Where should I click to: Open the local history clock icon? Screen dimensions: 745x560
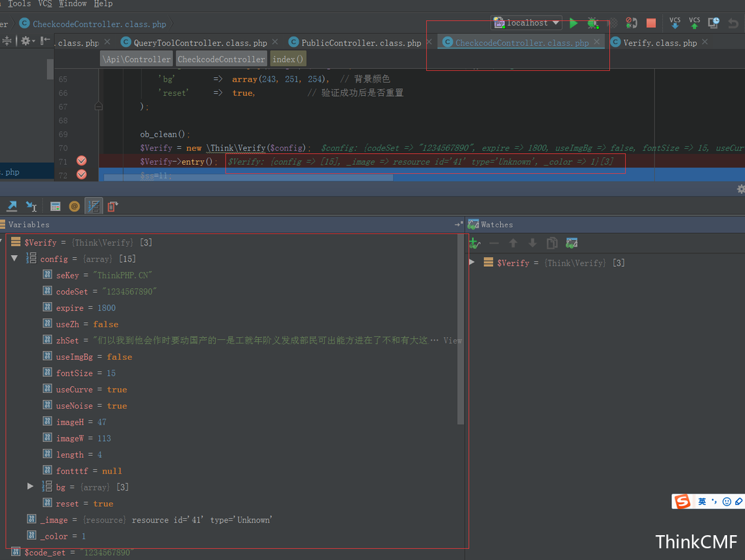coord(714,23)
